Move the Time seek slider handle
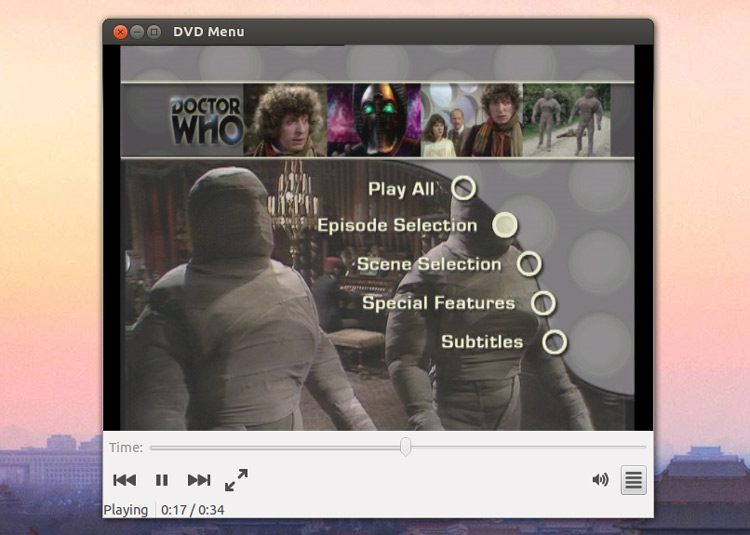The image size is (750, 535). coord(405,447)
